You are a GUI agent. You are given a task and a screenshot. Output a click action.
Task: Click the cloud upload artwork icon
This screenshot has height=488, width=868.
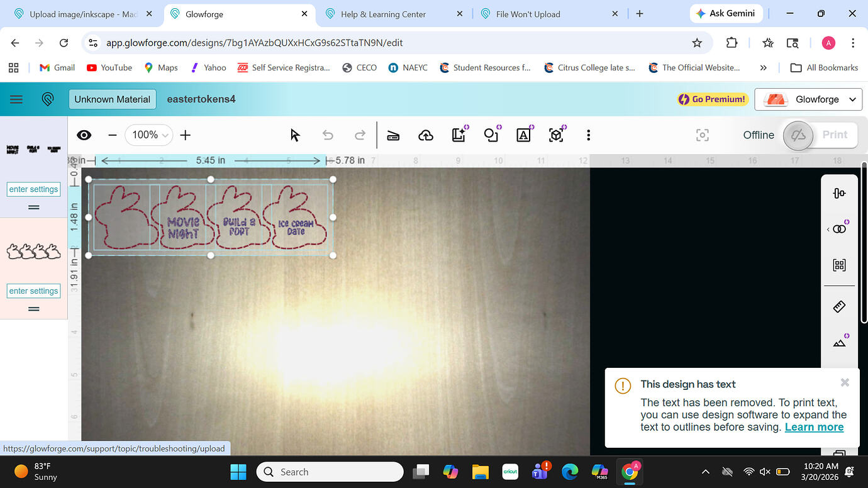pyautogui.click(x=426, y=135)
